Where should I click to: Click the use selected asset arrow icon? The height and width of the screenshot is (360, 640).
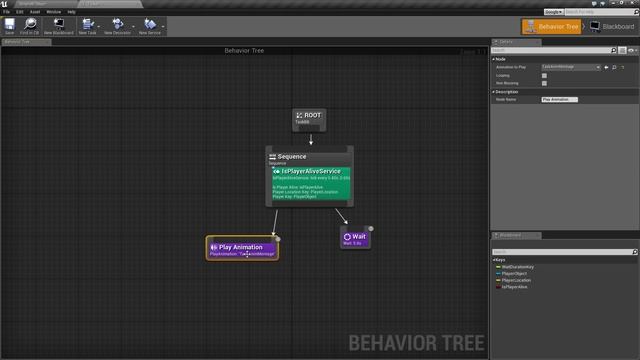(607, 67)
